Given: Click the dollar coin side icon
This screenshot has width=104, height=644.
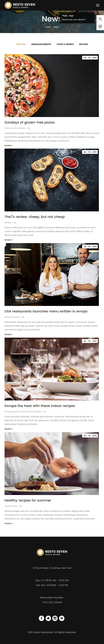Looking at the screenshot, I should [x=100, y=27].
